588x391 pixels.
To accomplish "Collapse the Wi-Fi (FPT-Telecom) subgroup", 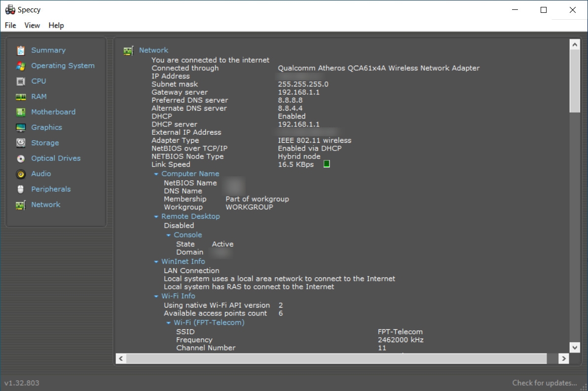I will pos(168,323).
